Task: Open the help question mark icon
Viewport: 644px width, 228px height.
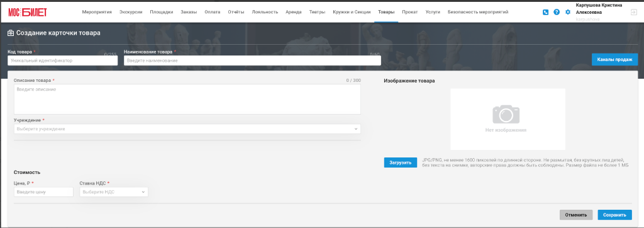Action: click(x=557, y=13)
